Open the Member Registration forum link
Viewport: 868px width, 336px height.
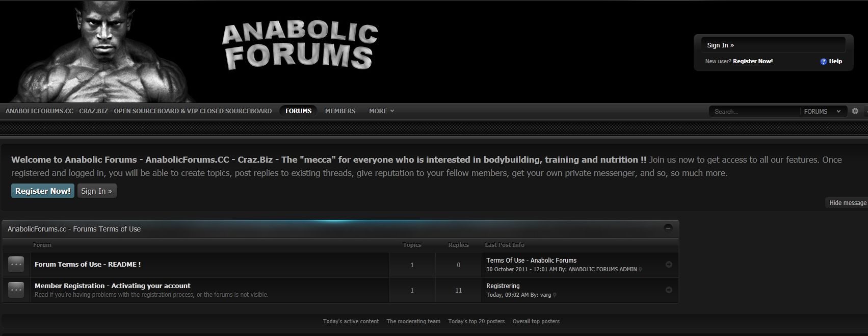point(112,286)
